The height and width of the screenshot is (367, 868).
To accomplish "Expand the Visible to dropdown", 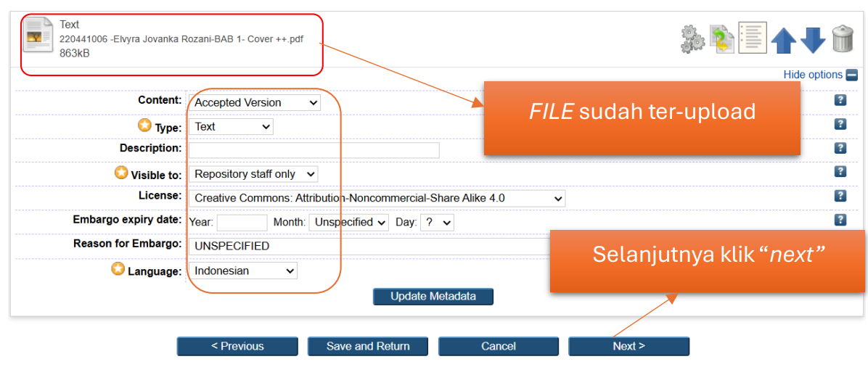I will [x=253, y=174].
